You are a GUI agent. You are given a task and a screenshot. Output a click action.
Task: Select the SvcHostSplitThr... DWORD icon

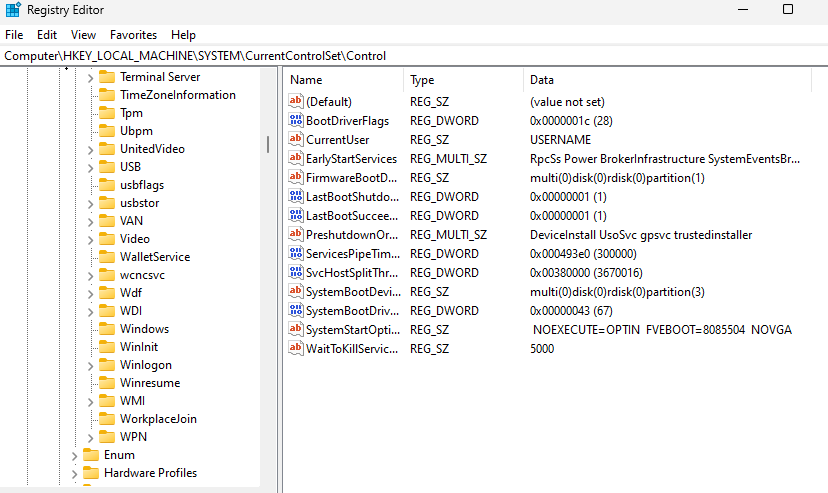[x=296, y=272]
